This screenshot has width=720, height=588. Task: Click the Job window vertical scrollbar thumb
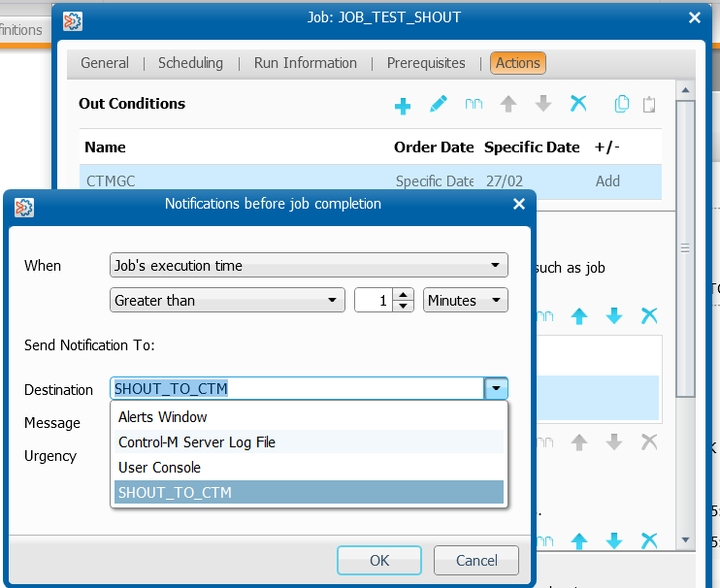click(x=685, y=248)
